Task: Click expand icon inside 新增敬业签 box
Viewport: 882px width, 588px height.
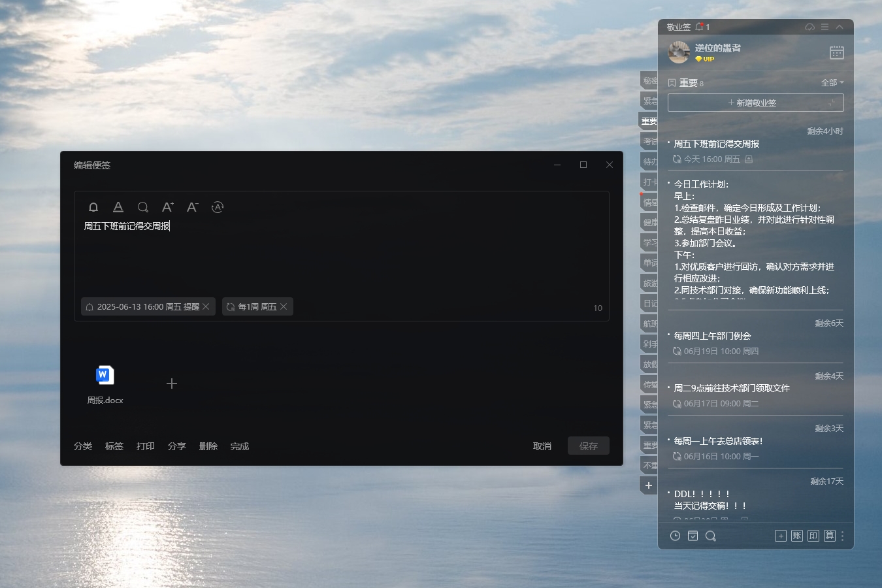Action: pyautogui.click(x=832, y=103)
